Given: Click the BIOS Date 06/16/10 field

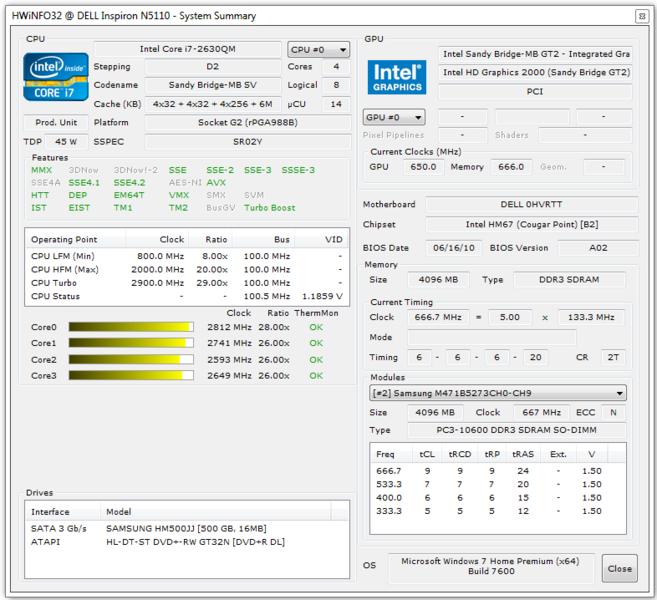Looking at the screenshot, I should pos(454,248).
